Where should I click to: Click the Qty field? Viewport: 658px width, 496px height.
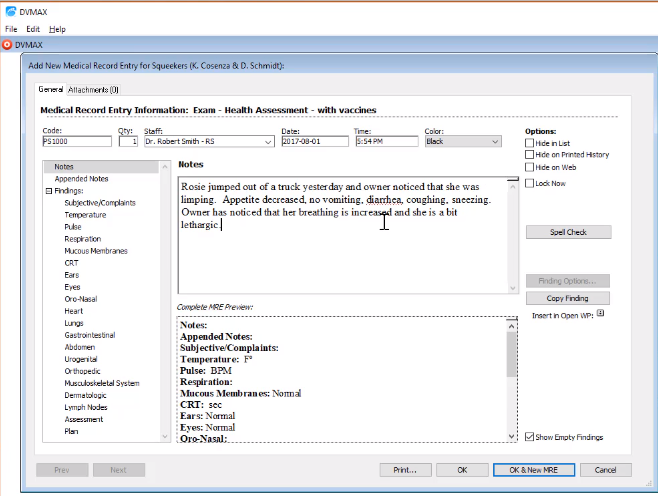point(128,141)
